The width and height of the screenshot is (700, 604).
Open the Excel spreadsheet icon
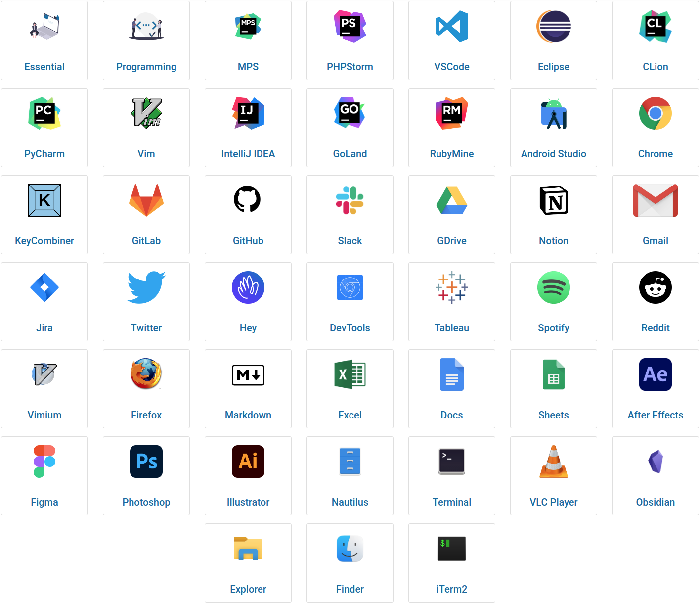(350, 374)
